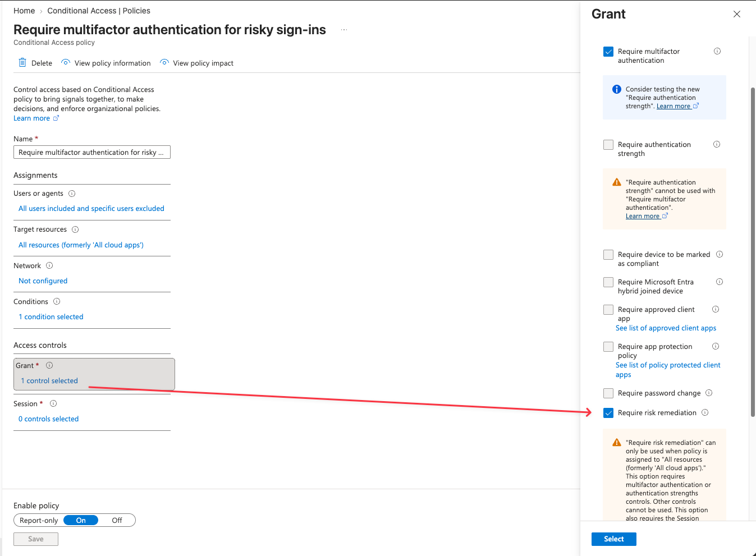Open 0 controls selected under Session
Screen dimensions: 756x556
[x=48, y=419]
